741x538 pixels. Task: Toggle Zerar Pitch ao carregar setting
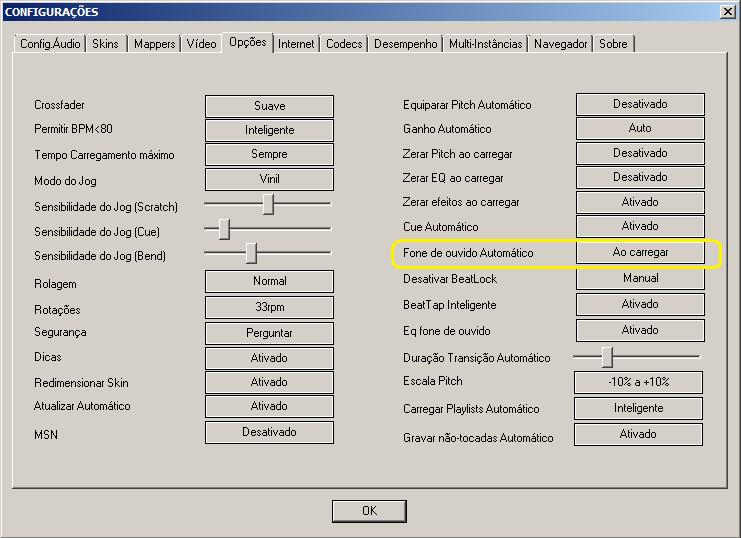640,153
